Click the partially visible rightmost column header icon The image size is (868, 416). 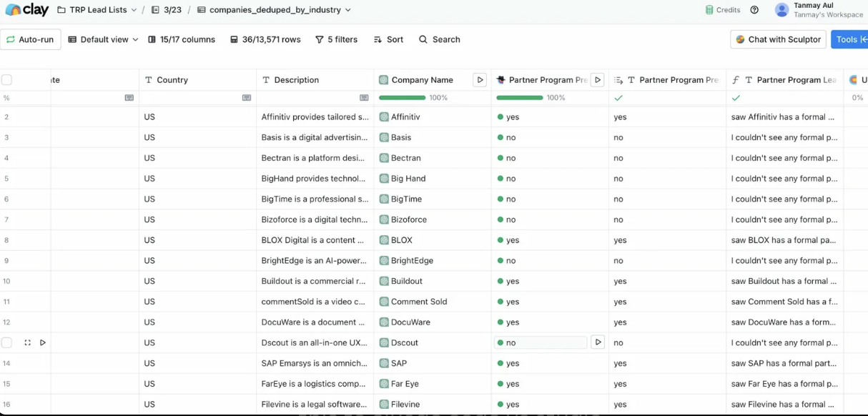point(853,80)
